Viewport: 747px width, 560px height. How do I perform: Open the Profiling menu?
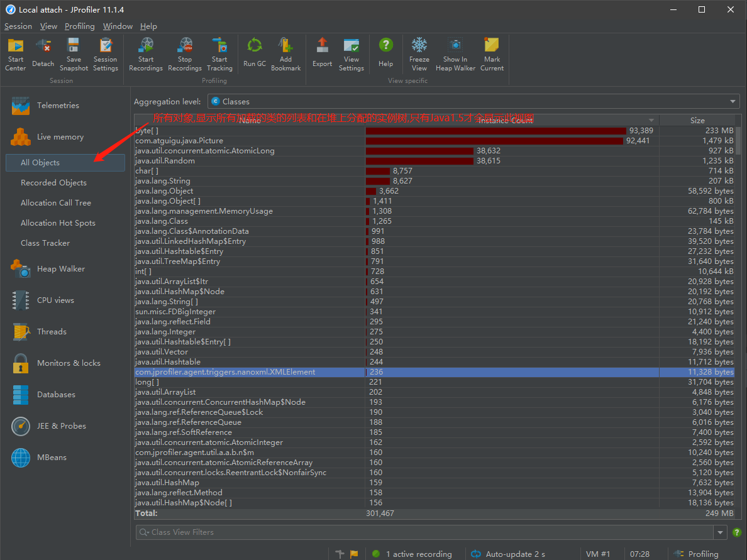tap(79, 26)
